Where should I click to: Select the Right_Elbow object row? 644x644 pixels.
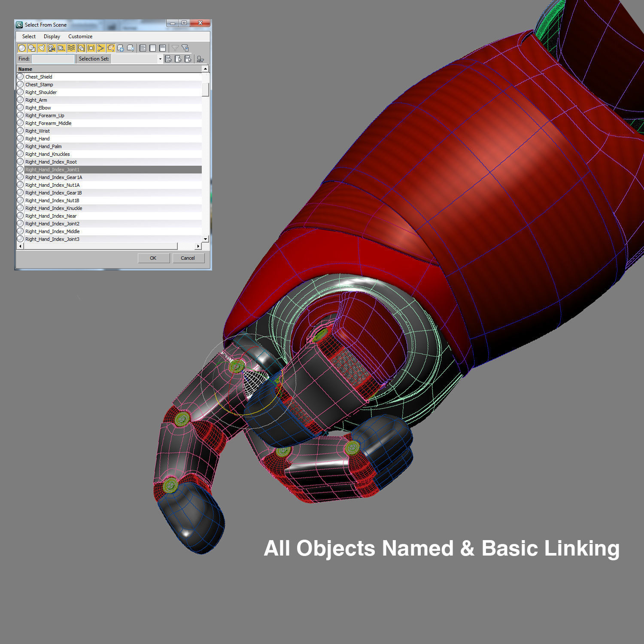pos(109,108)
